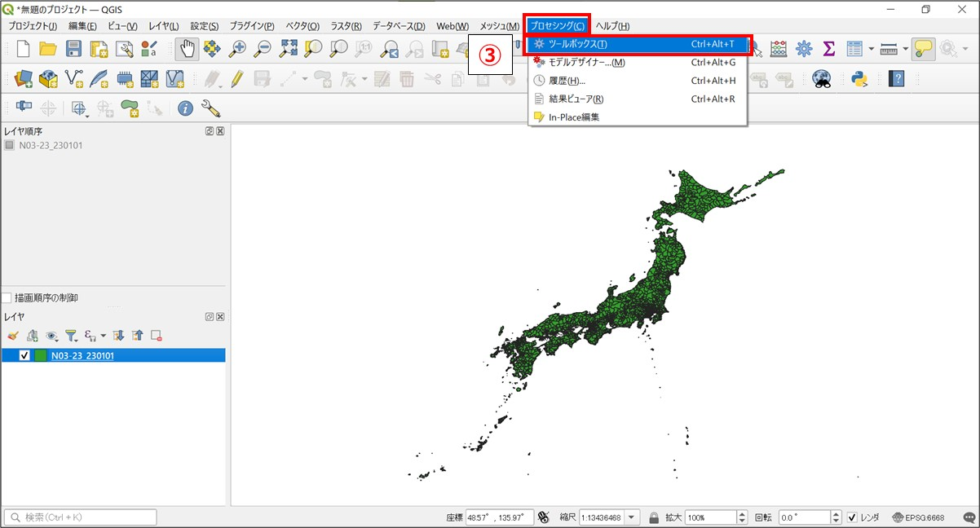The image size is (980, 528).
Task: Open the ラスタ(R) menu
Action: pos(346,26)
